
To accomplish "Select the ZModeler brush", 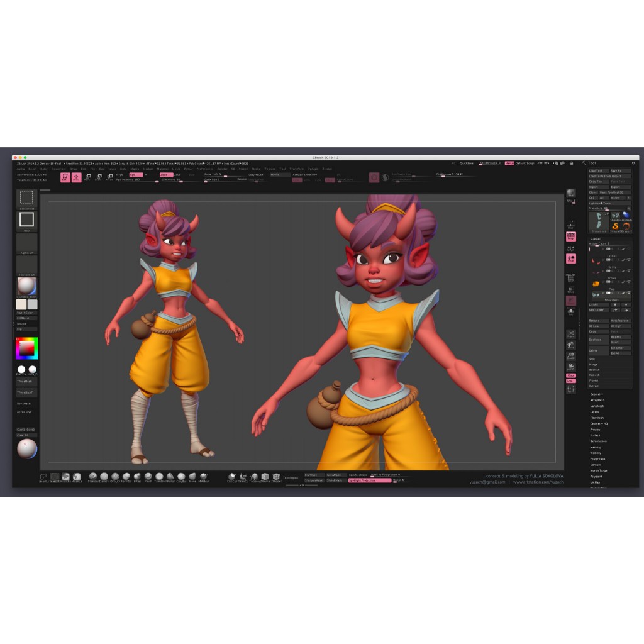I will click(x=277, y=477).
